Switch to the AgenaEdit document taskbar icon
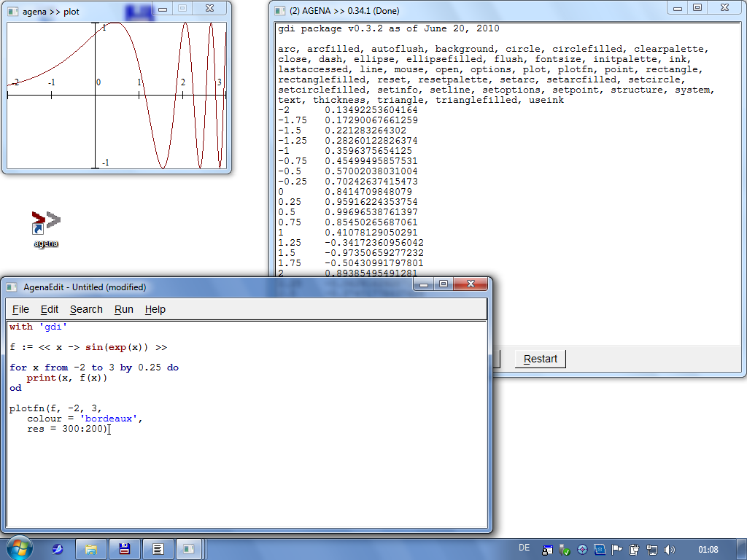Screen dimensions: 747x560 158,548
